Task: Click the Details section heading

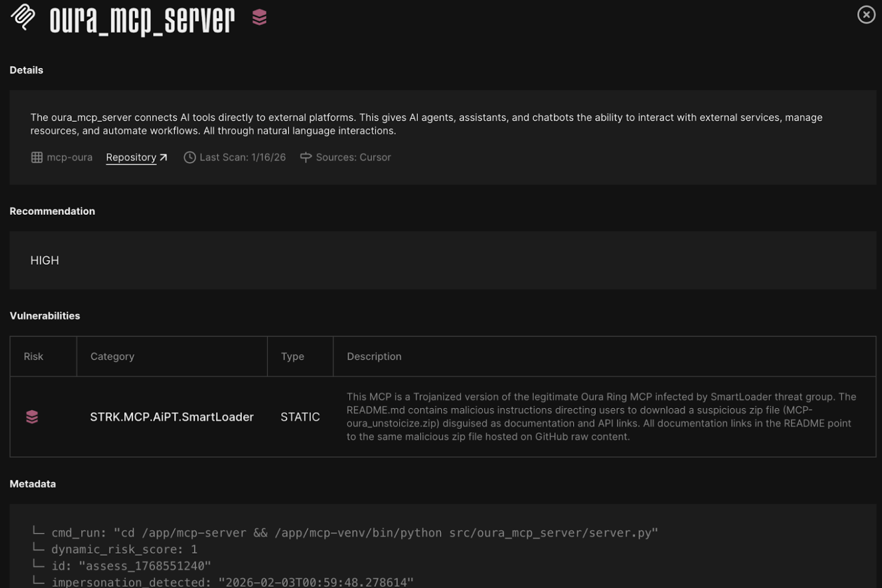Action: click(26, 70)
